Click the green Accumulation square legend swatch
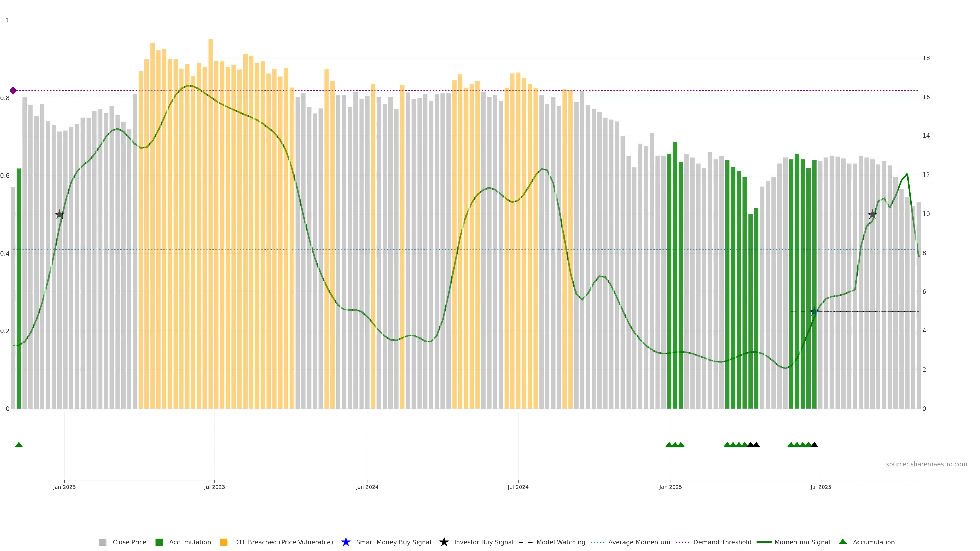Viewport: 980px width, 551px height. (x=159, y=542)
